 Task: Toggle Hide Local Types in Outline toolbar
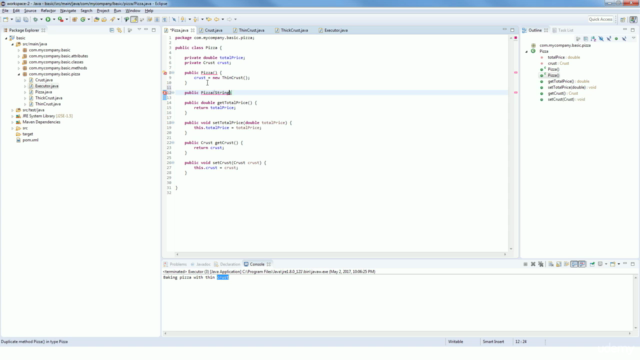point(624,39)
